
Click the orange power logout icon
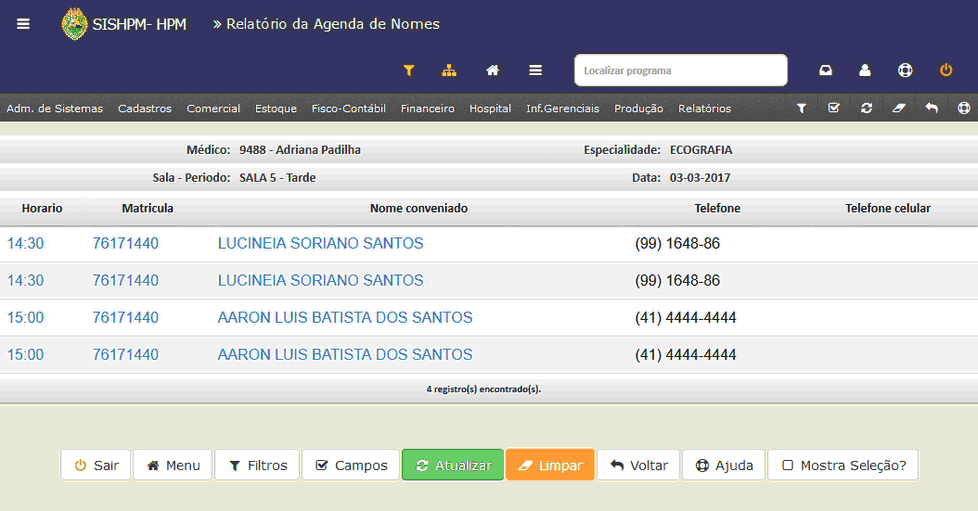click(946, 70)
